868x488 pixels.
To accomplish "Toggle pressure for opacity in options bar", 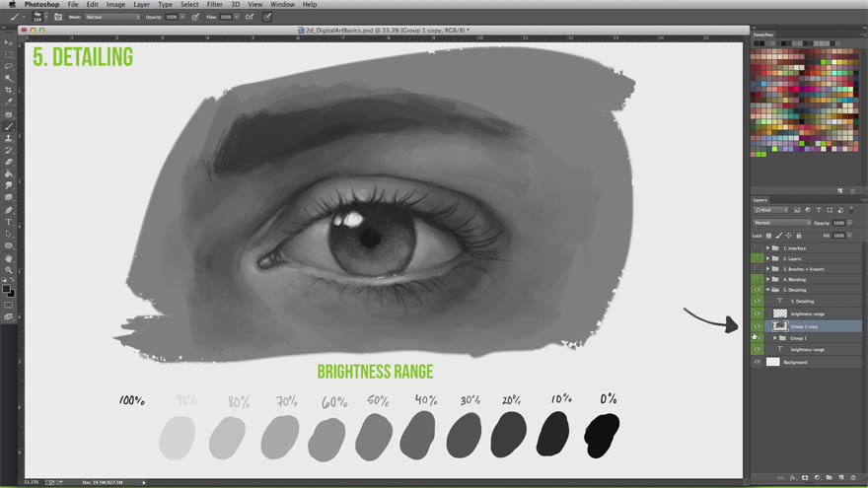I will point(195,17).
